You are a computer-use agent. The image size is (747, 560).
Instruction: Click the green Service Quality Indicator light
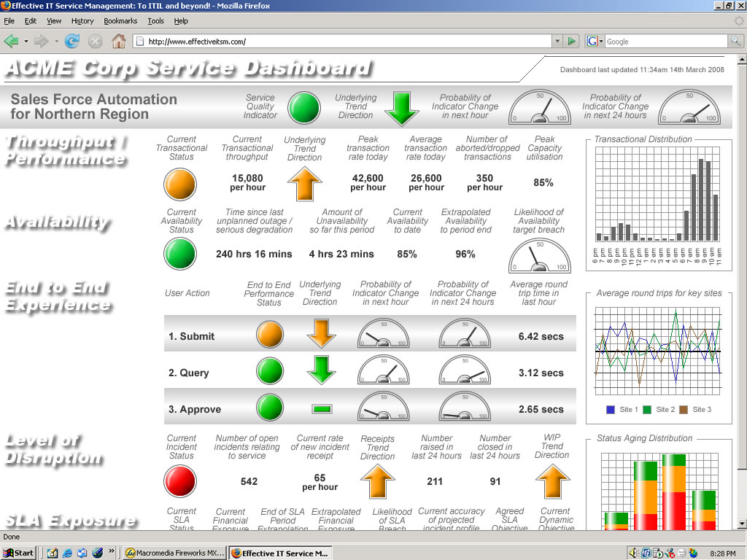tap(304, 107)
